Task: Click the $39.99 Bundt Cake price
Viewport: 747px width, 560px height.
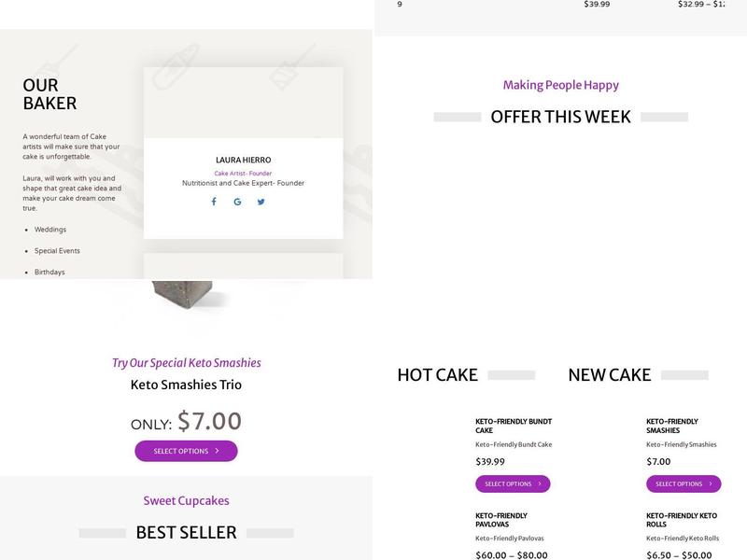Action: 490,461
